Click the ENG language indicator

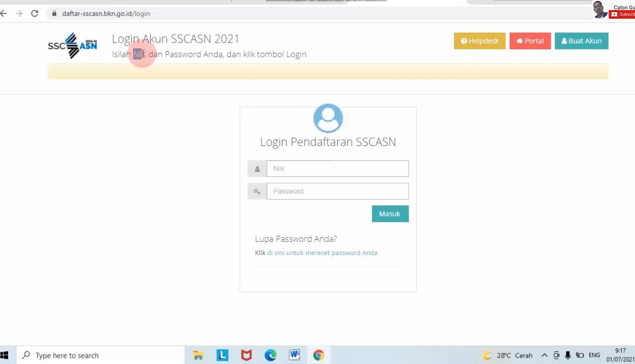click(x=594, y=355)
